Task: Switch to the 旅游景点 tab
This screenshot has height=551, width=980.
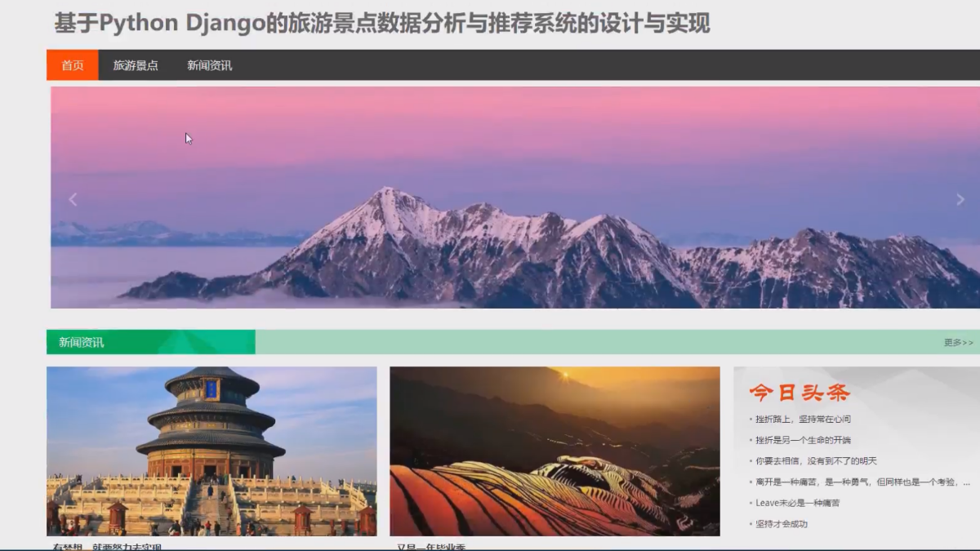Action: 136,65
